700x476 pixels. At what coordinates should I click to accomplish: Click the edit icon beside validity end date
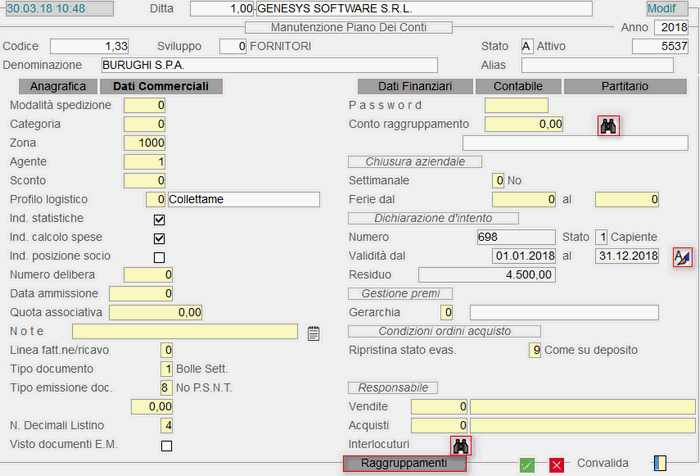(x=682, y=257)
